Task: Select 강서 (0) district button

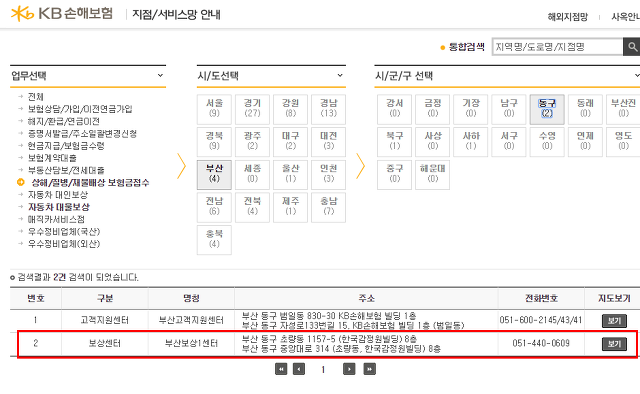Action: (395, 109)
